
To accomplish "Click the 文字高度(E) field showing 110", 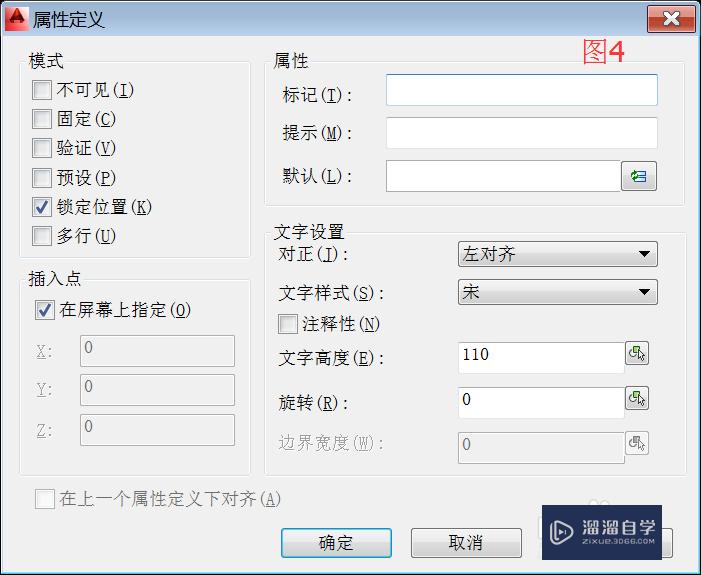I will pos(541,357).
